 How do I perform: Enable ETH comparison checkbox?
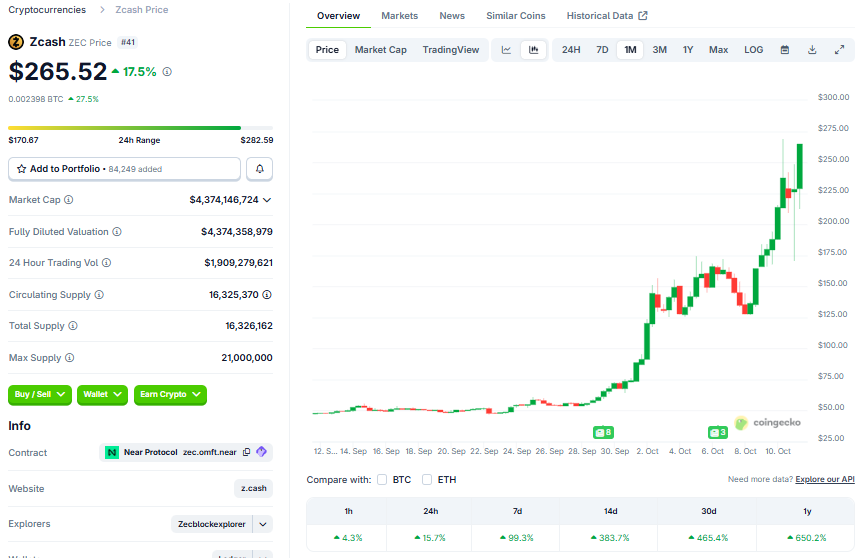click(x=427, y=479)
